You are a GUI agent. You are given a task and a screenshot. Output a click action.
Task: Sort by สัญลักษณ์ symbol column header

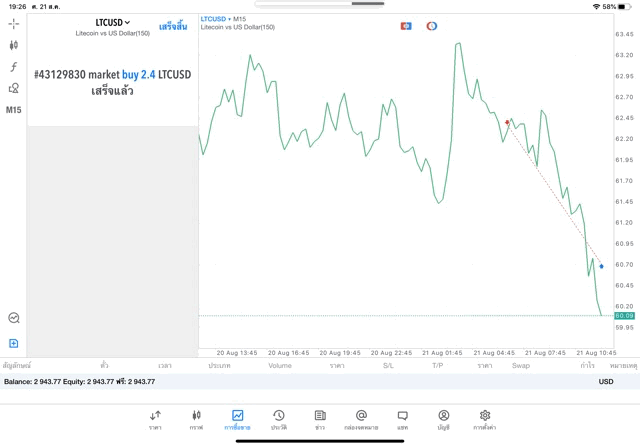17,365
